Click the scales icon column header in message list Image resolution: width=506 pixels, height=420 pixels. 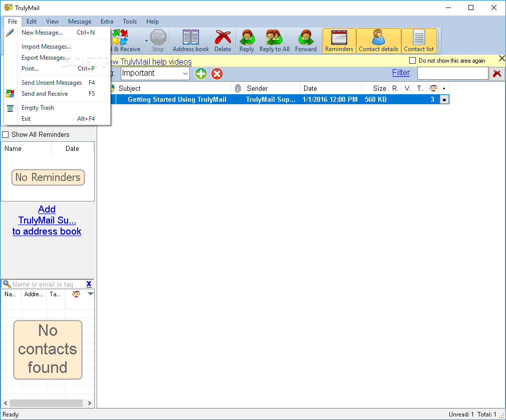pos(433,88)
